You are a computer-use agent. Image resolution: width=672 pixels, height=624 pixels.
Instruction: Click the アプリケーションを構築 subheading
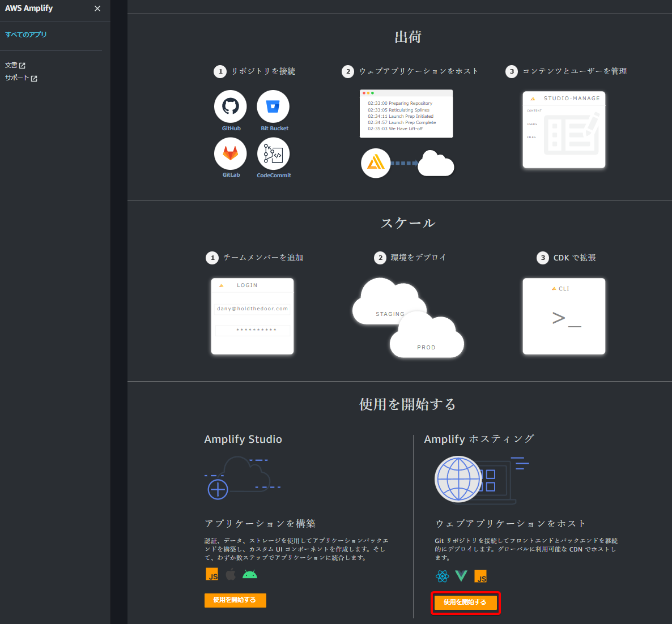pos(260,523)
